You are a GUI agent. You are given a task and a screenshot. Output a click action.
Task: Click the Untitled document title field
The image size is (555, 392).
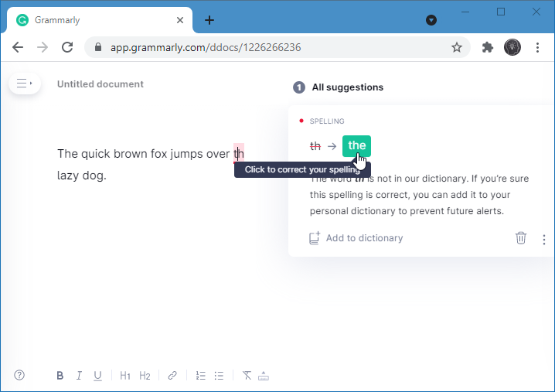(x=100, y=84)
